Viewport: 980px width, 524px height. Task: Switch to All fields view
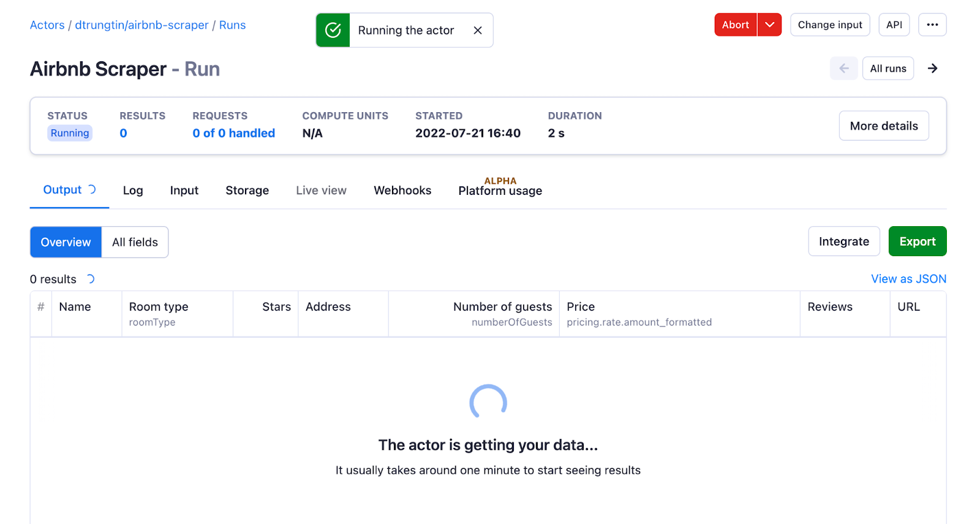[135, 242]
